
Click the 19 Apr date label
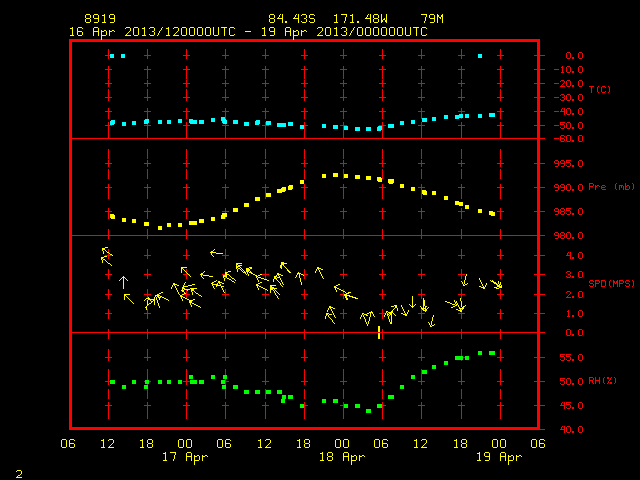coord(499,457)
